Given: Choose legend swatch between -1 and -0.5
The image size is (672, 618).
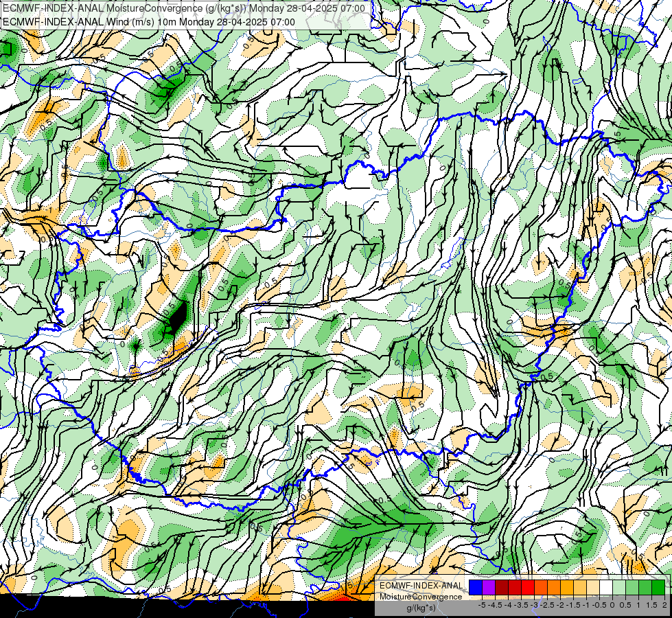Looking at the screenshot, I should pos(593,588).
